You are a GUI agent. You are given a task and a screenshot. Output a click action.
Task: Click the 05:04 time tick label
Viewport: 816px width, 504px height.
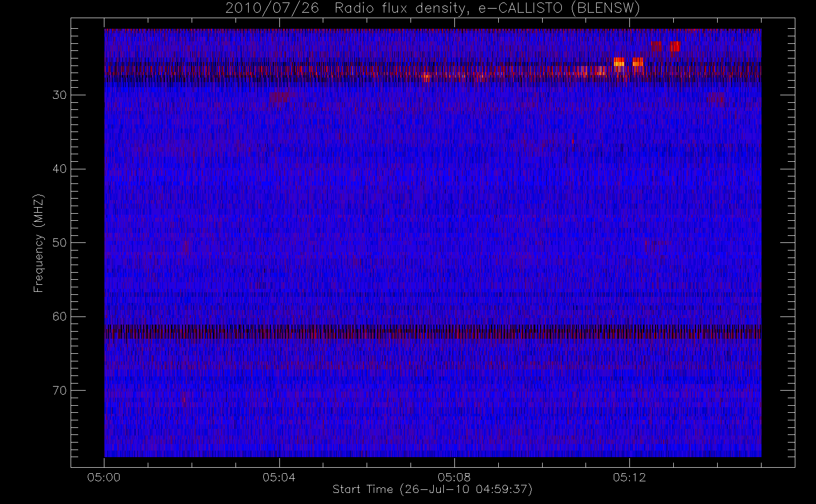[279, 477]
